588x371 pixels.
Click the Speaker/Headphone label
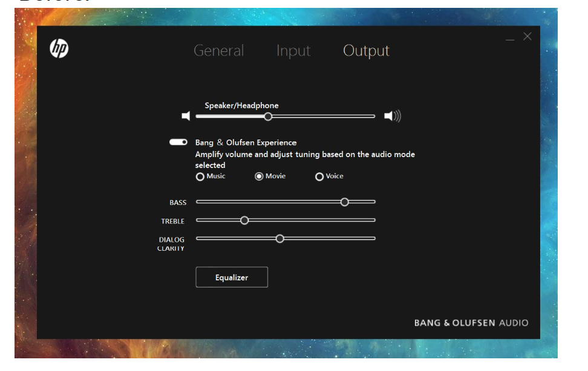241,106
